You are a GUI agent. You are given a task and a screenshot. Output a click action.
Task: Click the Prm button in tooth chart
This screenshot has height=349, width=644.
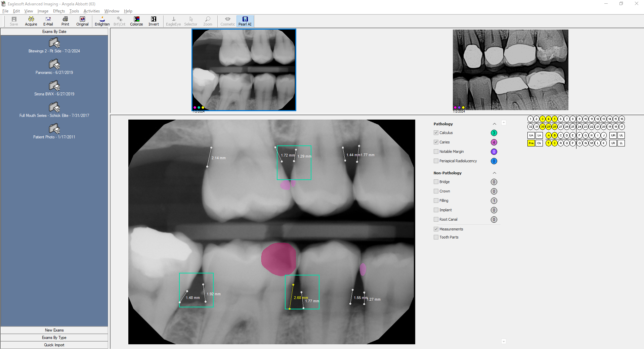(531, 143)
